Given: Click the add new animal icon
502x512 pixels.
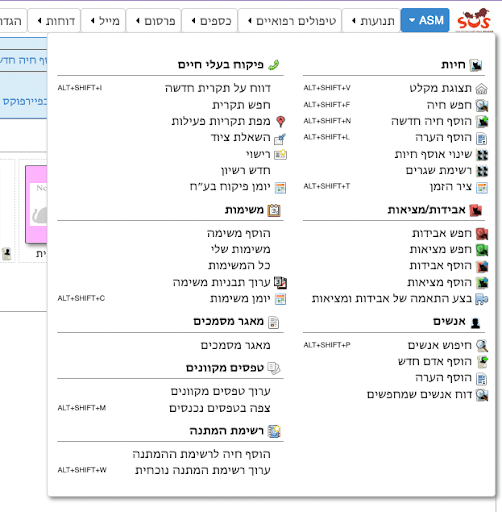Looking at the screenshot, I should tap(482, 122).
